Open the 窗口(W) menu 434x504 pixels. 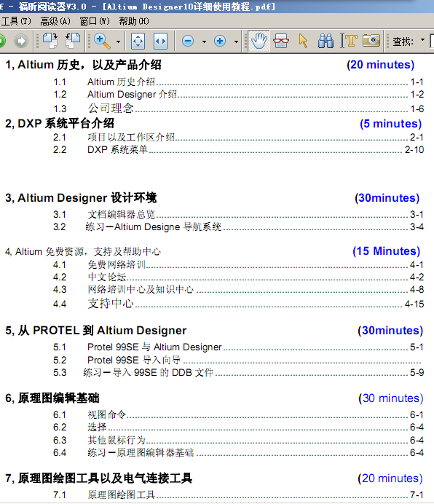point(95,21)
